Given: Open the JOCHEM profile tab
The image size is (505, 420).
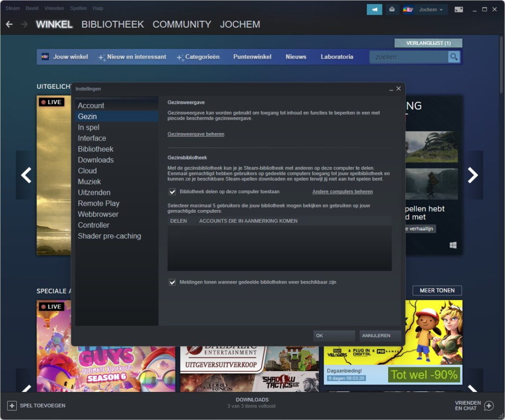Looking at the screenshot, I should 240,24.
